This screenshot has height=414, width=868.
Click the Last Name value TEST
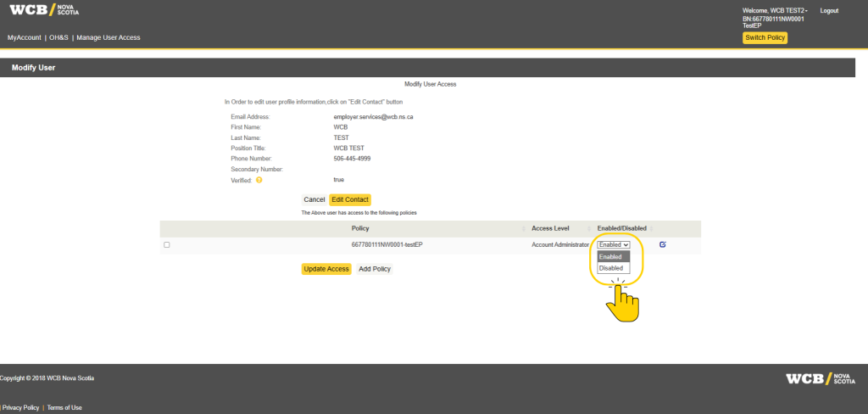coord(341,137)
